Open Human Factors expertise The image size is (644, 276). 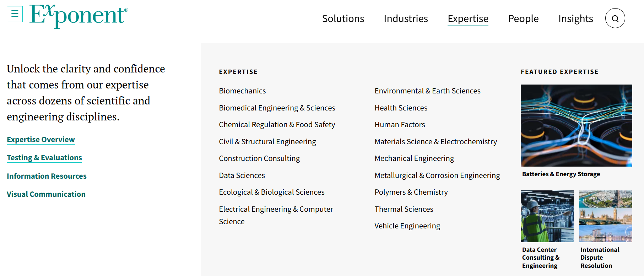point(400,125)
